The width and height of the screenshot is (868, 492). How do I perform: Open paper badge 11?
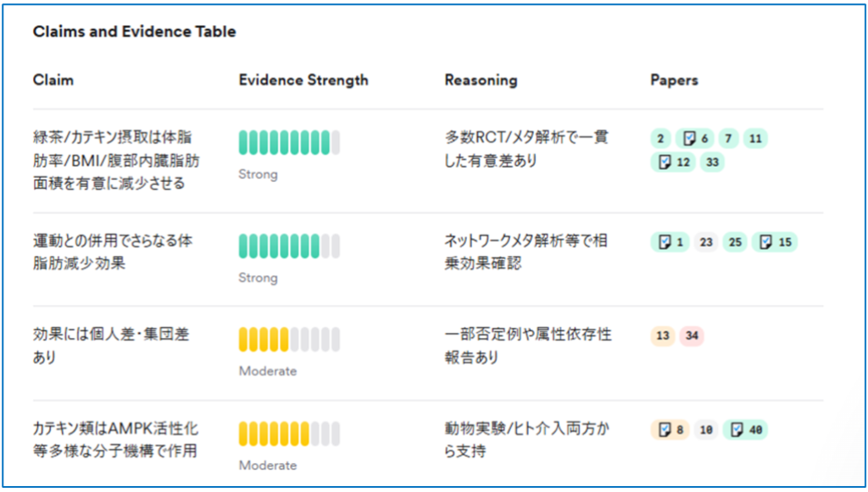tap(755, 138)
